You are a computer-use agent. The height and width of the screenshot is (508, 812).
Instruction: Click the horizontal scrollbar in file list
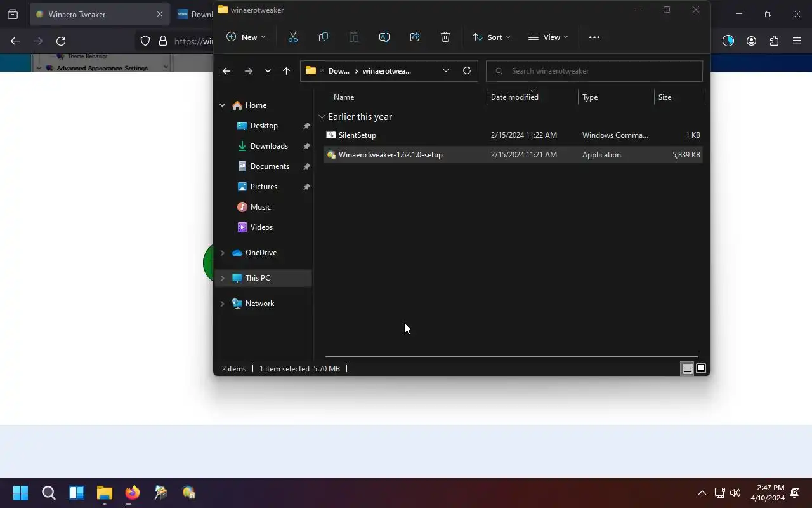click(511, 356)
